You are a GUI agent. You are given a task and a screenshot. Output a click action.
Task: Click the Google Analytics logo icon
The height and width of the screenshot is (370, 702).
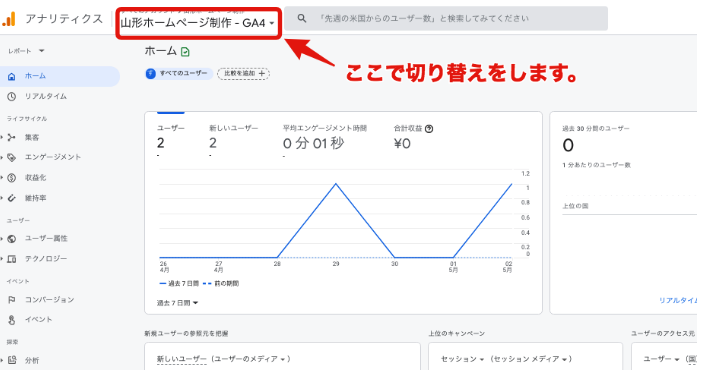9,19
